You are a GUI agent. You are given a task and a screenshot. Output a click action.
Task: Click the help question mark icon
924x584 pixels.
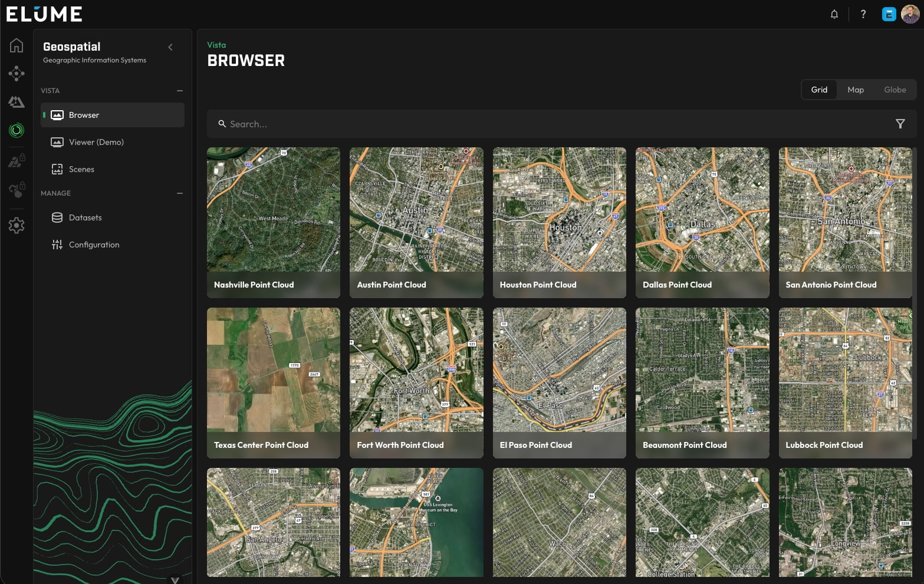click(863, 14)
